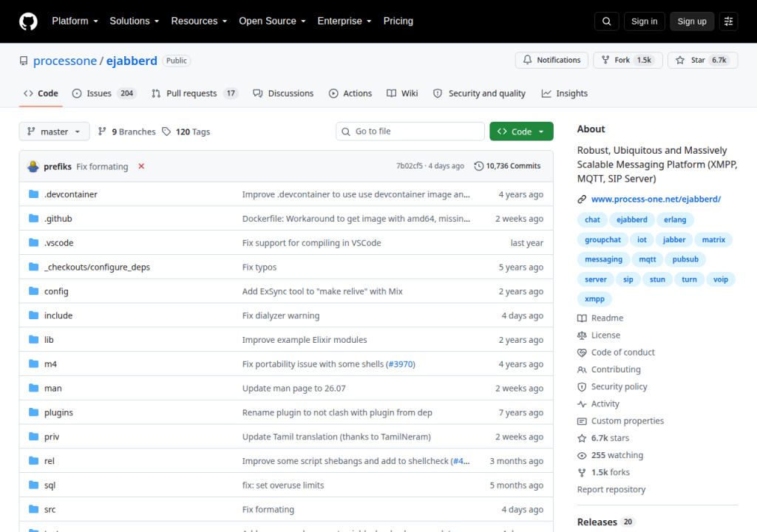
Task: Open the #3970 issue link
Action: coord(401,364)
